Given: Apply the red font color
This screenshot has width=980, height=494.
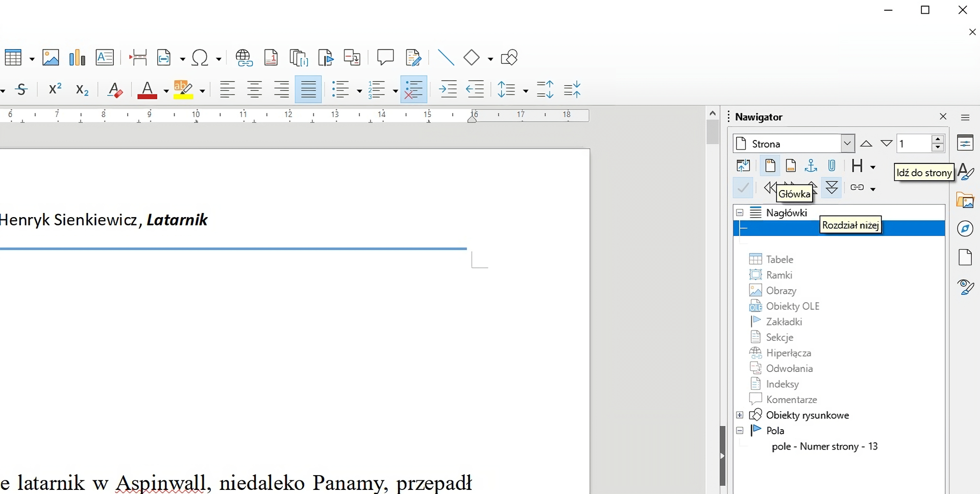Looking at the screenshot, I should pos(147,90).
